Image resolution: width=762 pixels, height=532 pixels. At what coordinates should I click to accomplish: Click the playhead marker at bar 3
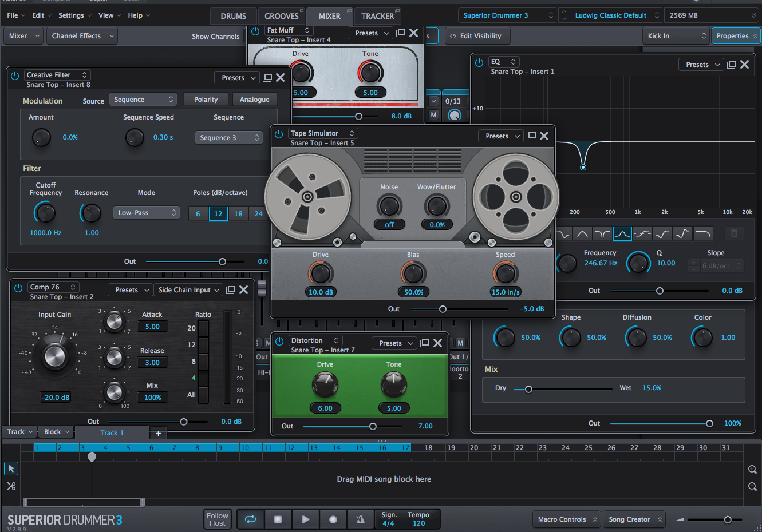92,457
